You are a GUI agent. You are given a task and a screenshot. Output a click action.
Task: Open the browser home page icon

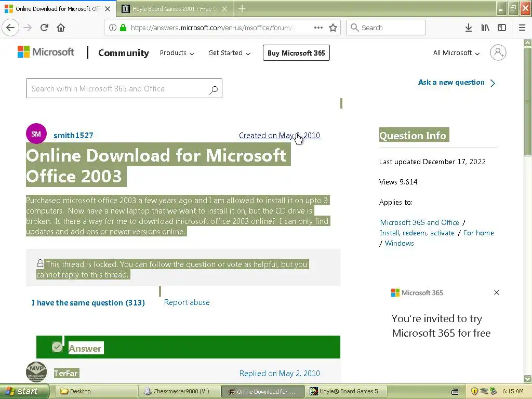pyautogui.click(x=61, y=28)
